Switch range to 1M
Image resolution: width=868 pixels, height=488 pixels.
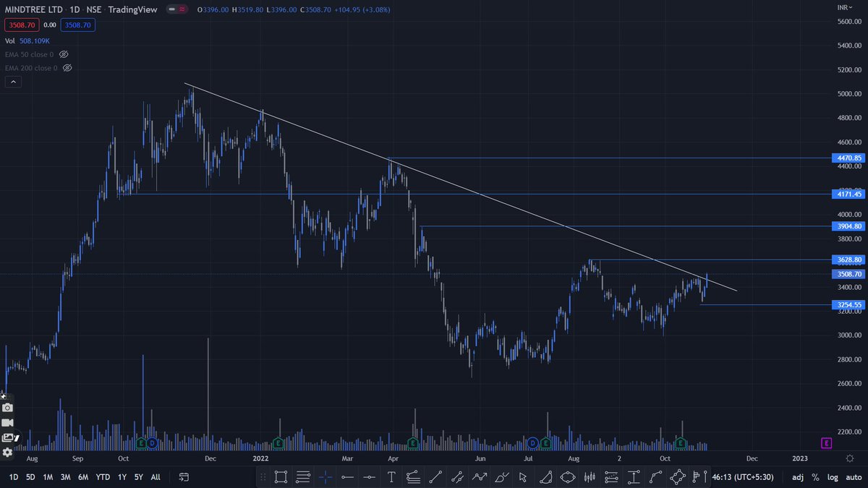(48, 477)
